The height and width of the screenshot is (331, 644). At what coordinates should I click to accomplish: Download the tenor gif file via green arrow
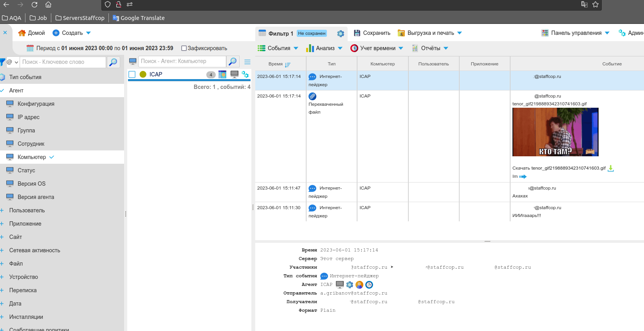tap(611, 168)
